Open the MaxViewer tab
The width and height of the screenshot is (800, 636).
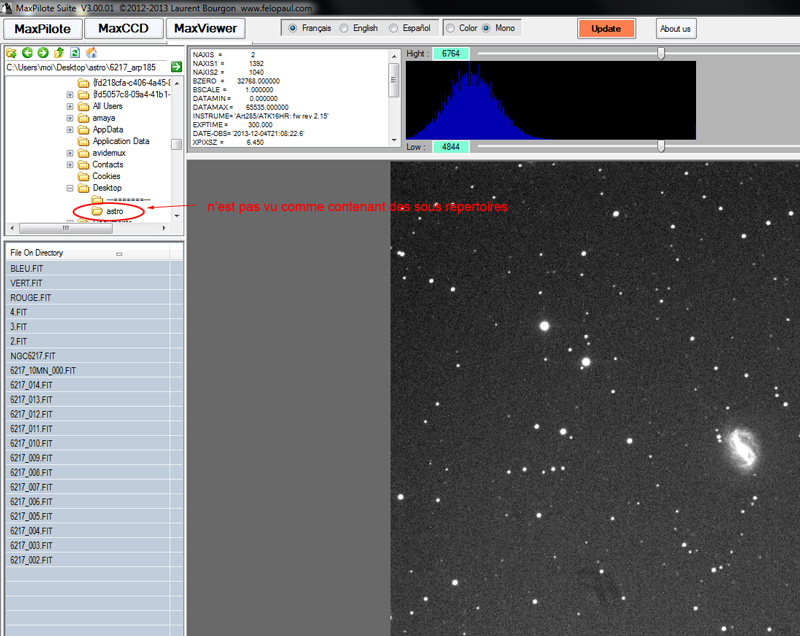click(203, 29)
